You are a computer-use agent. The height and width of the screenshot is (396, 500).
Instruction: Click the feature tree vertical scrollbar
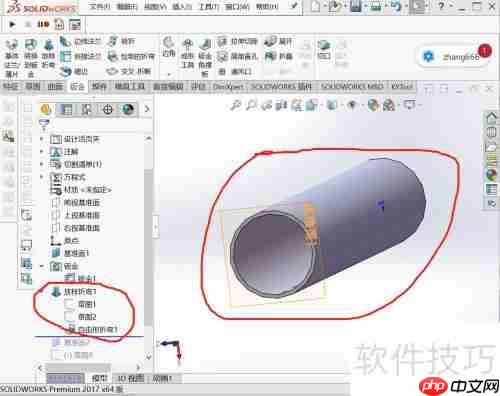[148, 248]
